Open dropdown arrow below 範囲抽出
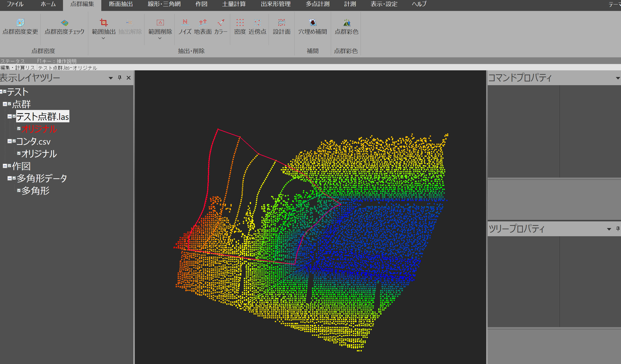This screenshot has height=364, width=621. click(103, 38)
